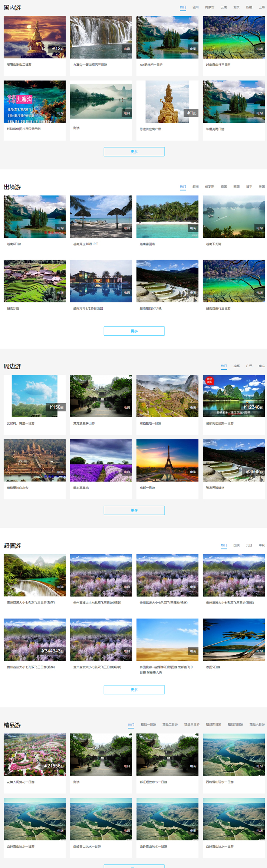
Task: Open 峨眉山乐山二日游 thumbnail image
Action: [x=34, y=37]
